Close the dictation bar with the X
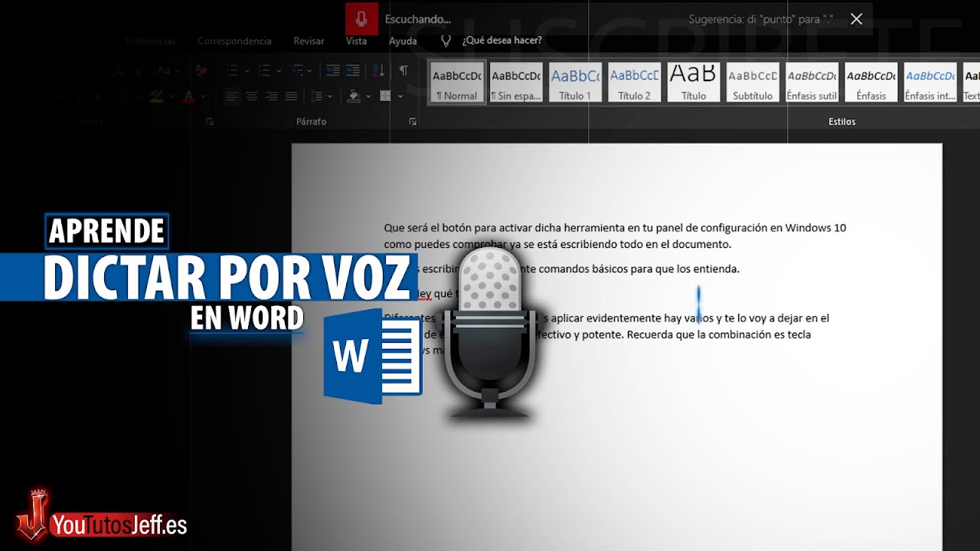Screen dimensions: 980x551 tap(856, 19)
